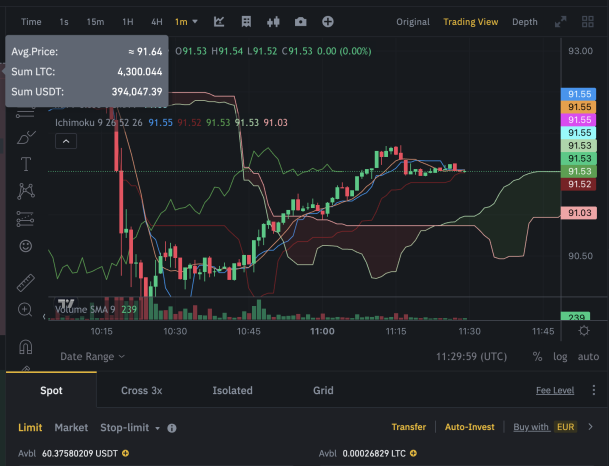Open the chart indicators icon
This screenshot has height=466, width=609.
point(219,22)
